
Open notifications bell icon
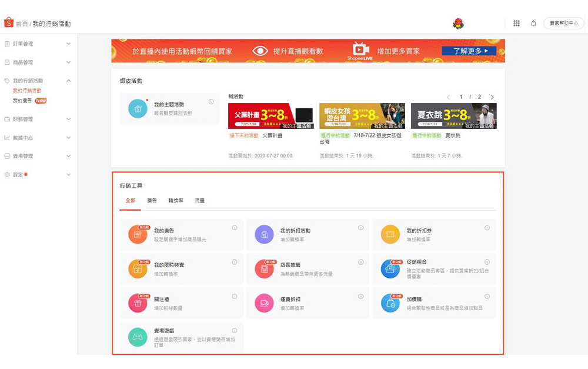tap(533, 24)
